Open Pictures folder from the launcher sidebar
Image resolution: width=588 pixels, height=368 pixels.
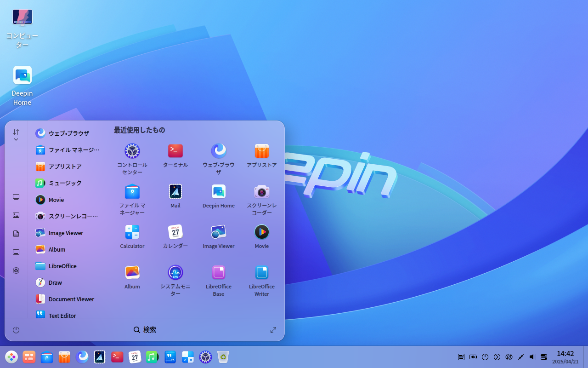coord(16,215)
